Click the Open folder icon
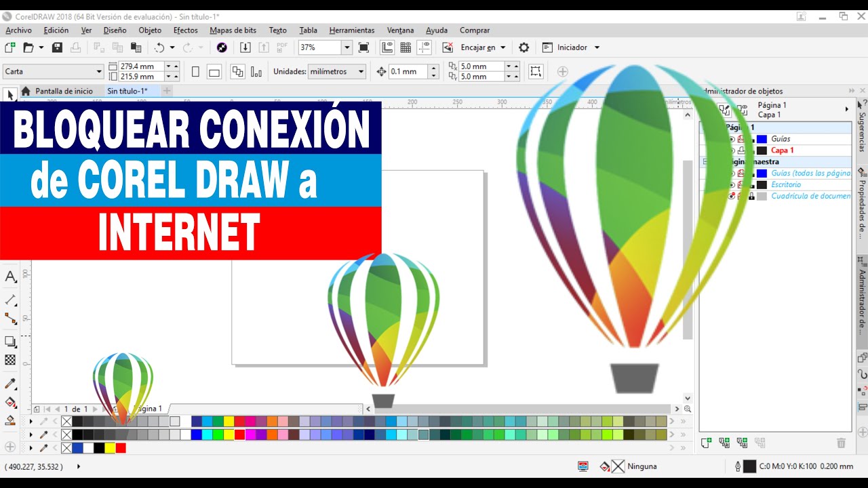Image resolution: width=868 pixels, height=488 pixels. coord(28,47)
